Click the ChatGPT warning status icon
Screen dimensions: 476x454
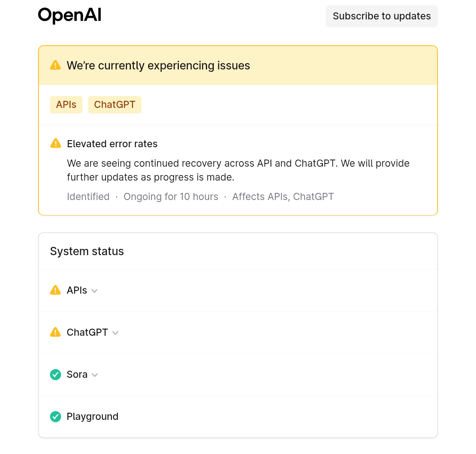(56, 332)
